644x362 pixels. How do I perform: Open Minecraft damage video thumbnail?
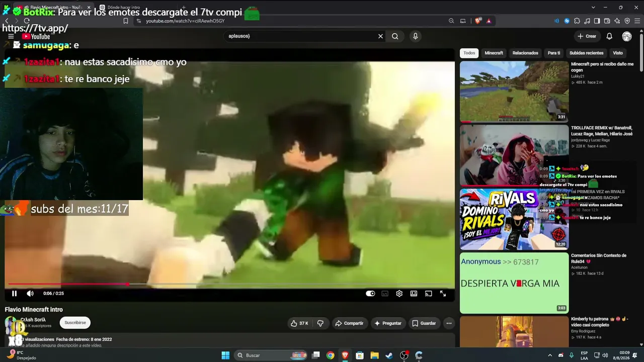(514, 92)
